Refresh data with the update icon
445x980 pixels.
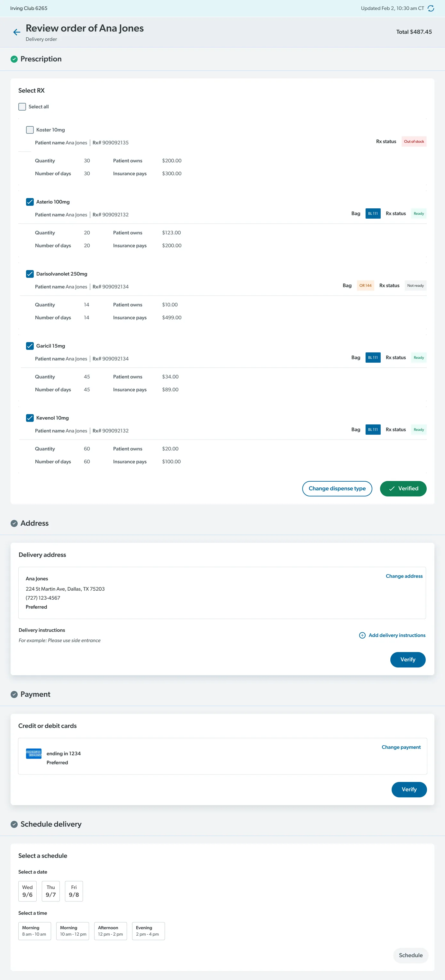(x=431, y=8)
